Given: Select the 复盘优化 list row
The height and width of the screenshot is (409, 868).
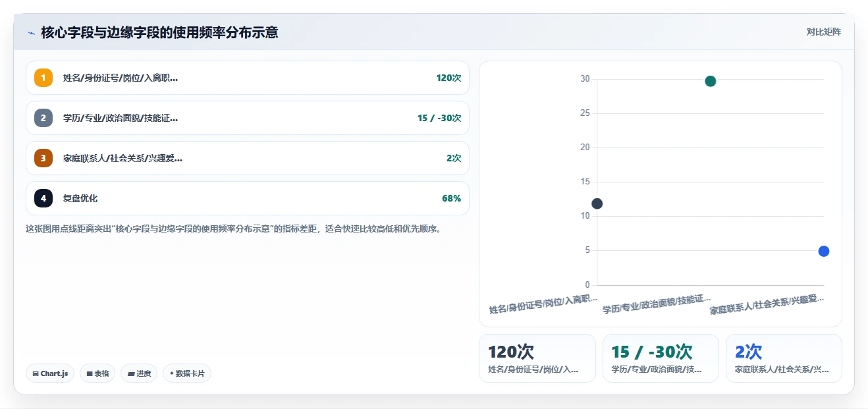Looking at the screenshot, I should [248, 198].
